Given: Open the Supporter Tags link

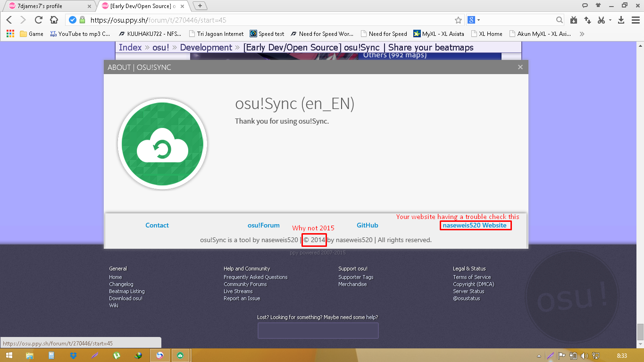Looking at the screenshot, I should pyautogui.click(x=356, y=277).
